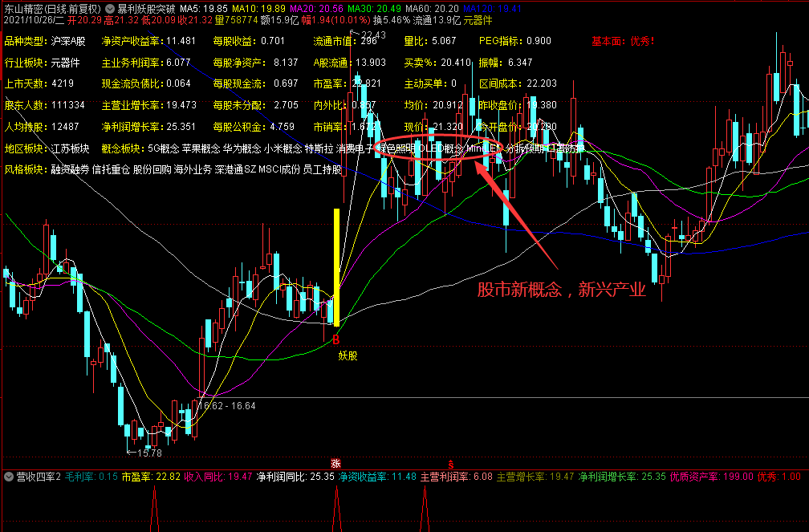809x532 pixels.
Task: Select the 暴利妖股突破 indicator name
Action: click(x=146, y=9)
